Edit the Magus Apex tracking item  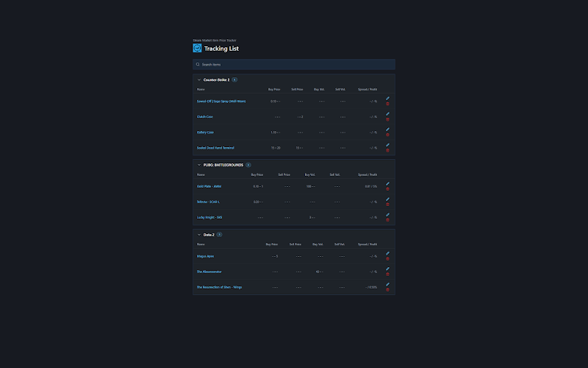(x=387, y=253)
